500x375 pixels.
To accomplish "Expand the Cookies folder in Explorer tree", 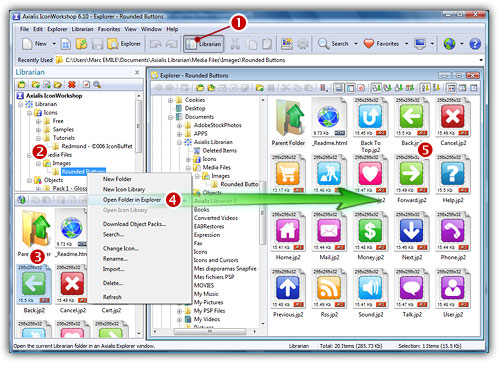I will [170, 100].
